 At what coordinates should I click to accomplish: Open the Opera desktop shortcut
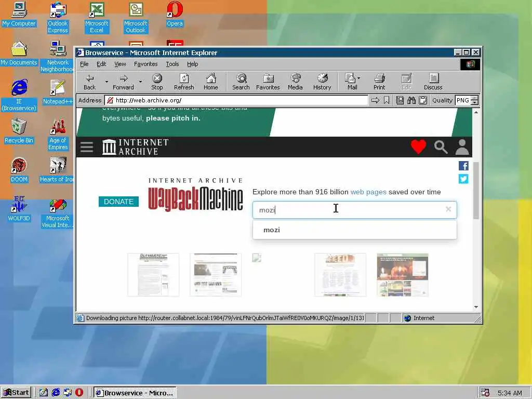(x=175, y=14)
